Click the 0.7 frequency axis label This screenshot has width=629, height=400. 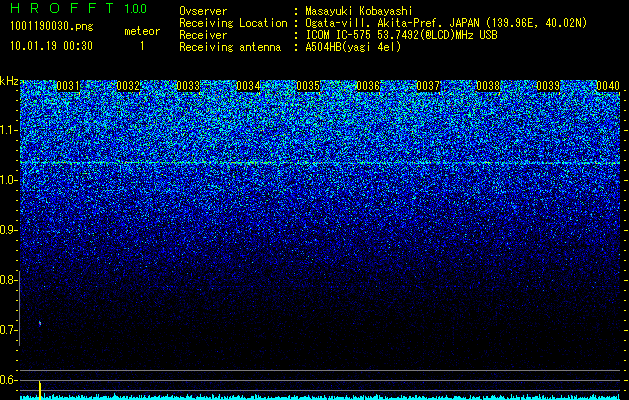point(8,330)
